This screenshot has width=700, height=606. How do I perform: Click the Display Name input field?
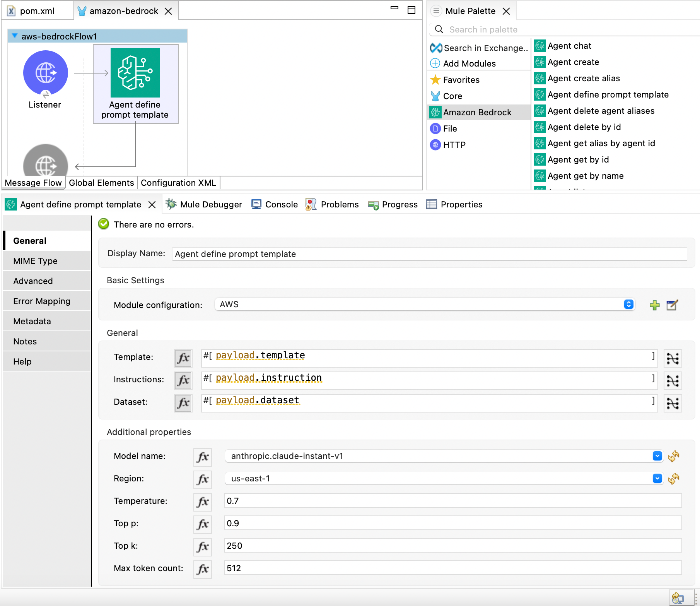429,254
